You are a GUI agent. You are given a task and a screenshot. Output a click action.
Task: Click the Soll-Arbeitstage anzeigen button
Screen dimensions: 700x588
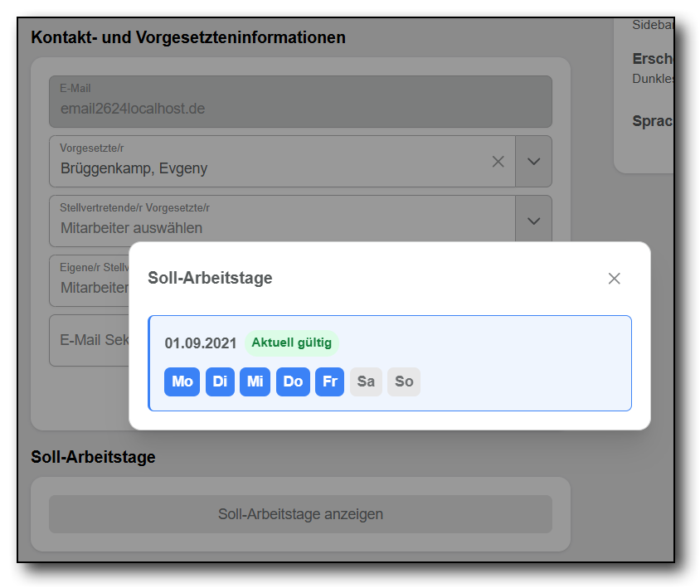click(x=300, y=514)
